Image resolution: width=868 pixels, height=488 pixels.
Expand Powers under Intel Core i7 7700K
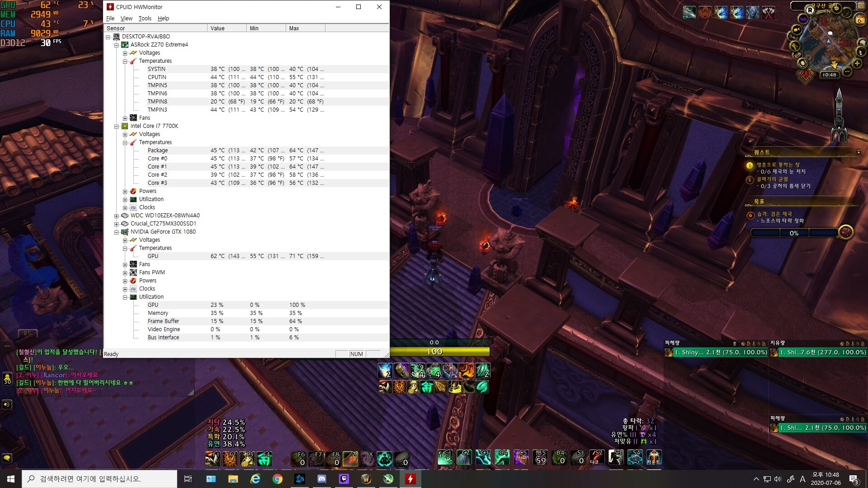(x=125, y=191)
